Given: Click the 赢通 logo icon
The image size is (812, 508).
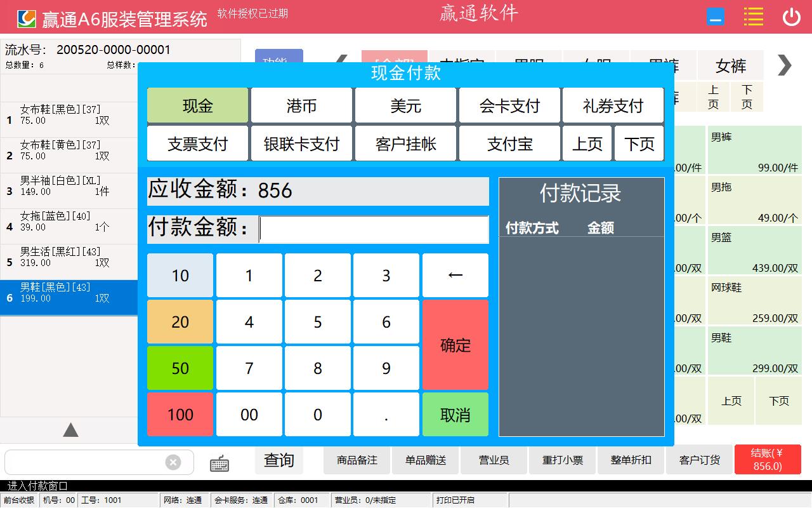Looking at the screenshot, I should [26, 19].
